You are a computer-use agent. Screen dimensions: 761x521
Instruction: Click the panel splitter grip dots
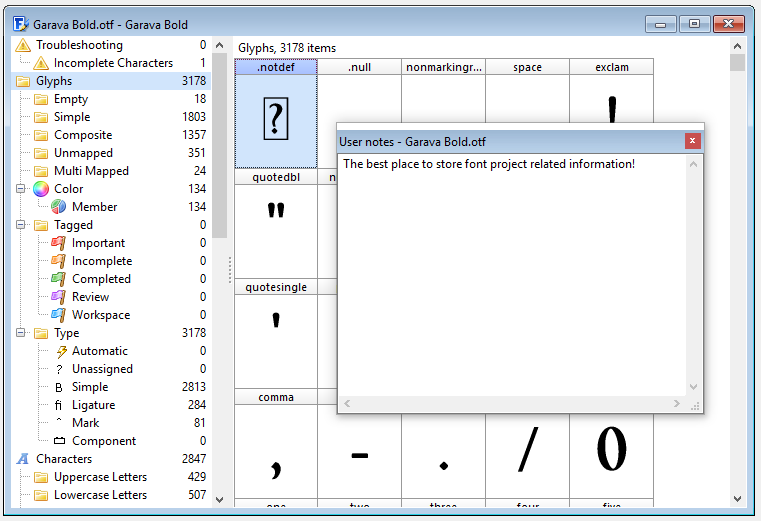point(230,270)
